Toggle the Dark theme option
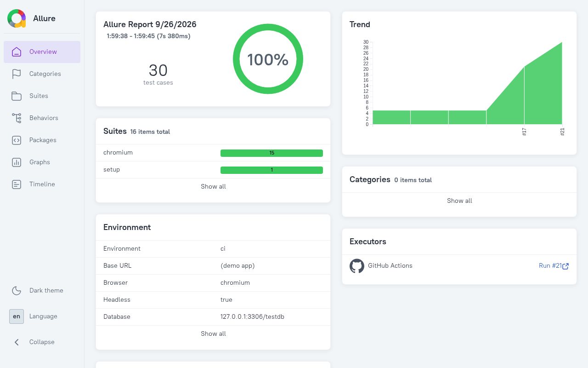 42,290
